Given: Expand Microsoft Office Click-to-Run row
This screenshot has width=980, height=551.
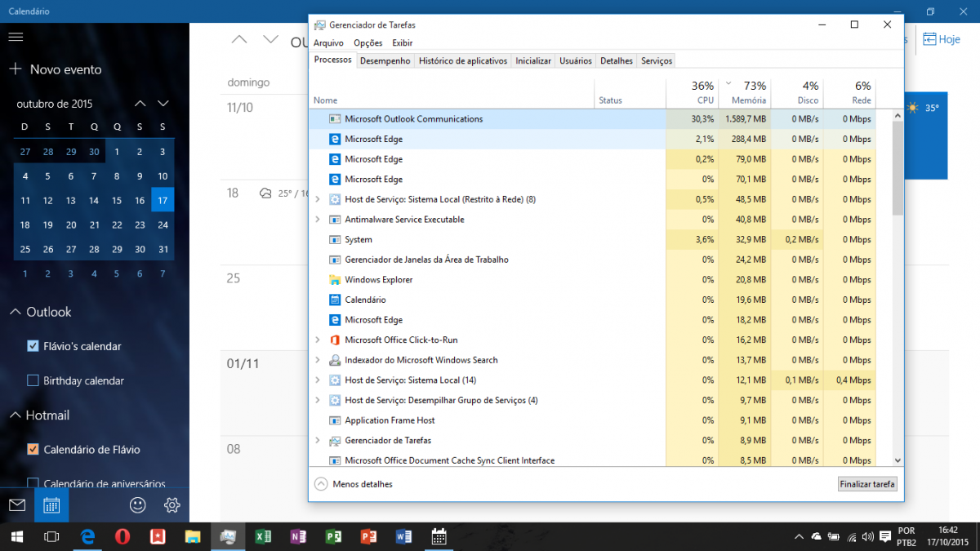Looking at the screenshot, I should [x=318, y=340].
